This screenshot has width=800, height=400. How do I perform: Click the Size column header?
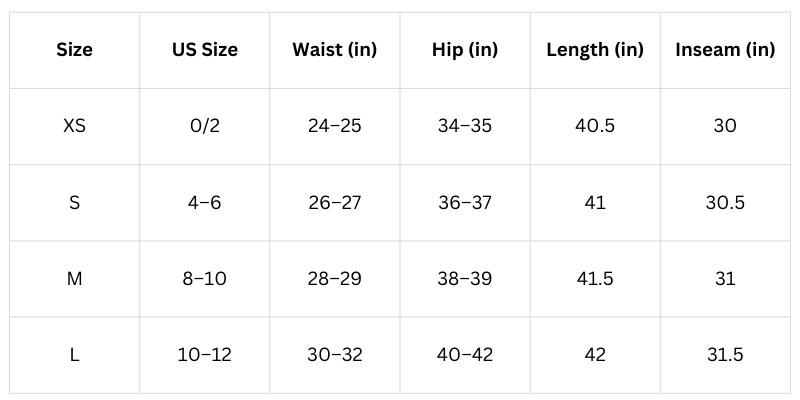tap(74, 50)
